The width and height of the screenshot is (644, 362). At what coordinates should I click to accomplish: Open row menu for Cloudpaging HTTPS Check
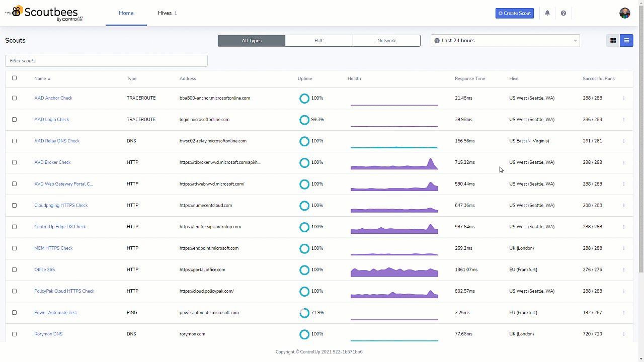coord(624,206)
